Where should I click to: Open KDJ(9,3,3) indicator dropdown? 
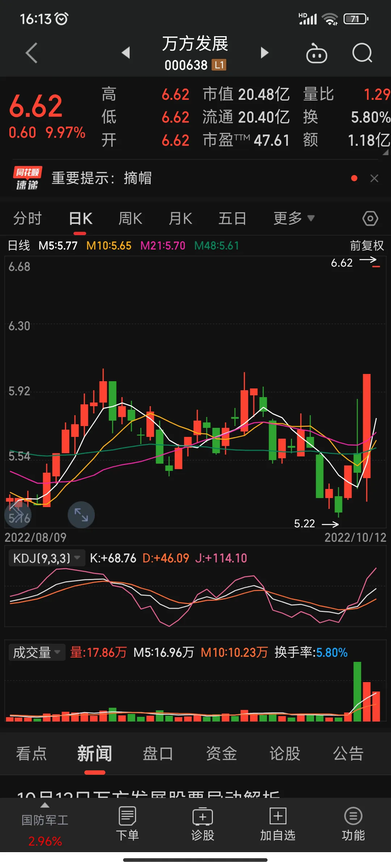tap(47, 558)
